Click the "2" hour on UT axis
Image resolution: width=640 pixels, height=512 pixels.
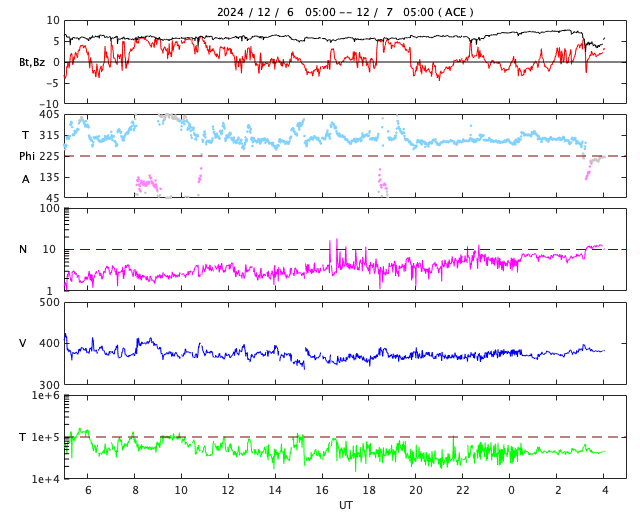[558, 490]
